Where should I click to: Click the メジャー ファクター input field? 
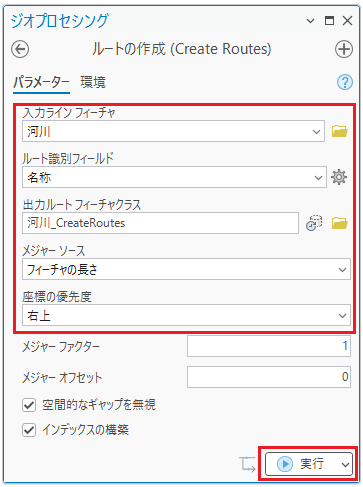click(x=269, y=346)
